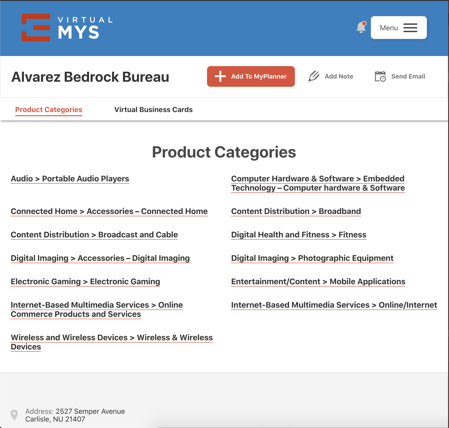Open Digital Health and Fitness > Fitness
Screen dimensions: 449x428
click(x=299, y=235)
